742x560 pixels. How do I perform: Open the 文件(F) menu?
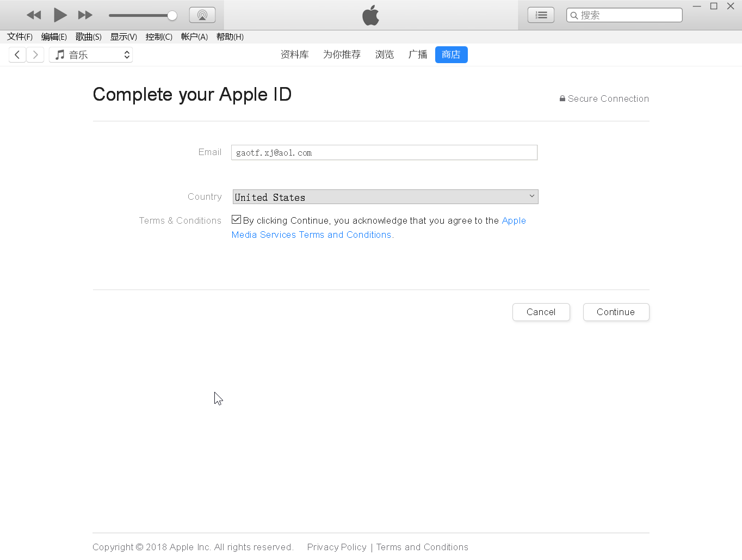point(20,37)
